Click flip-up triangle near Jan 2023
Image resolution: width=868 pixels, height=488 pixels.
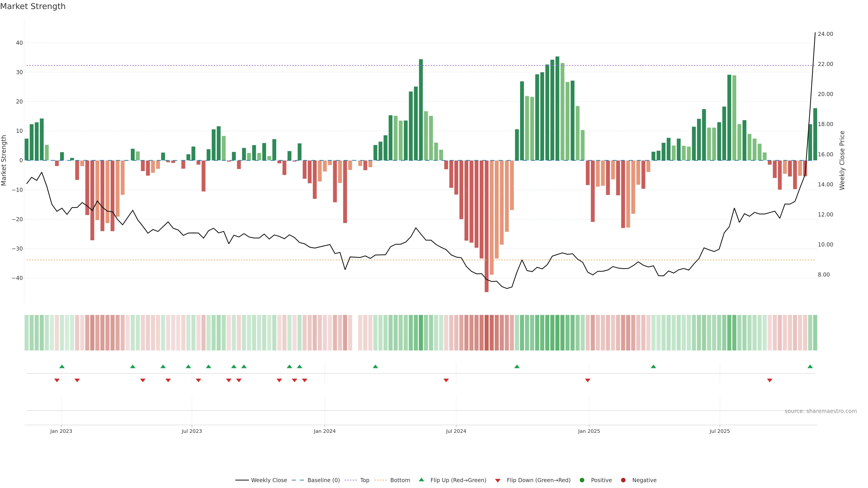point(62,366)
